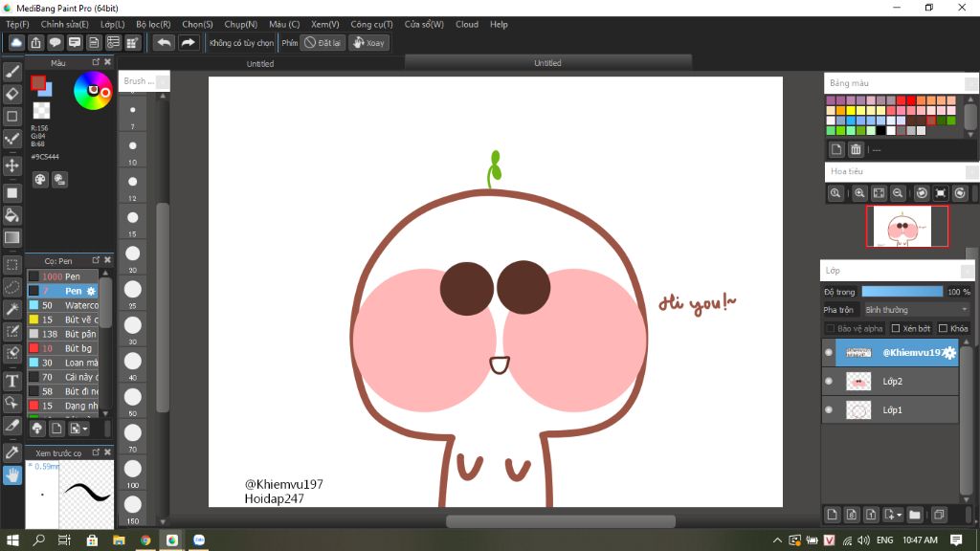Select the Text tool
980x551 pixels.
click(11, 381)
